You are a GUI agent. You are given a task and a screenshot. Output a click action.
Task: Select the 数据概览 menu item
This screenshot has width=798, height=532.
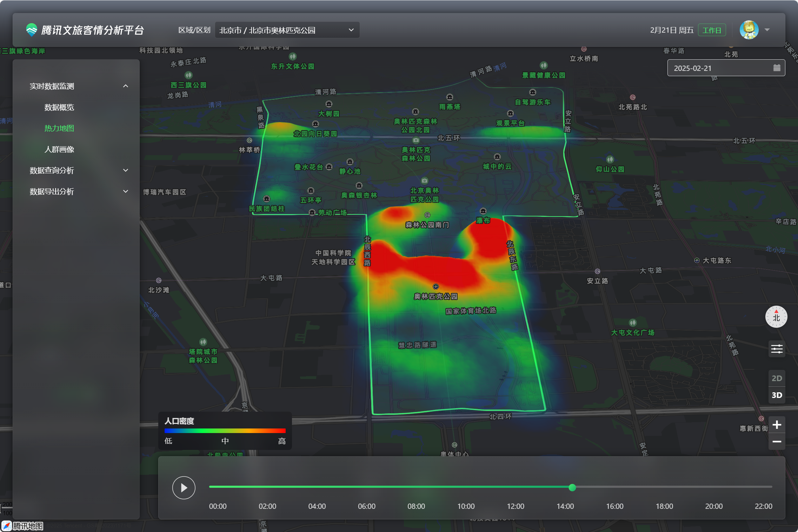click(59, 107)
